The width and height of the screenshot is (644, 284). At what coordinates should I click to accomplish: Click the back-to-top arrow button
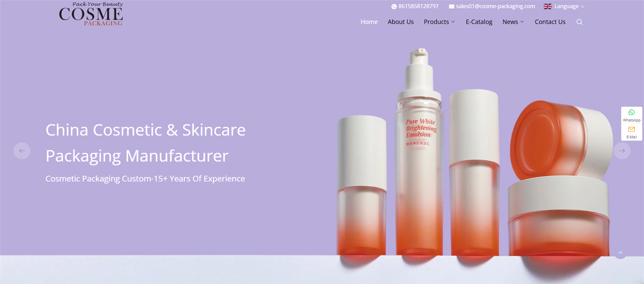click(x=620, y=253)
